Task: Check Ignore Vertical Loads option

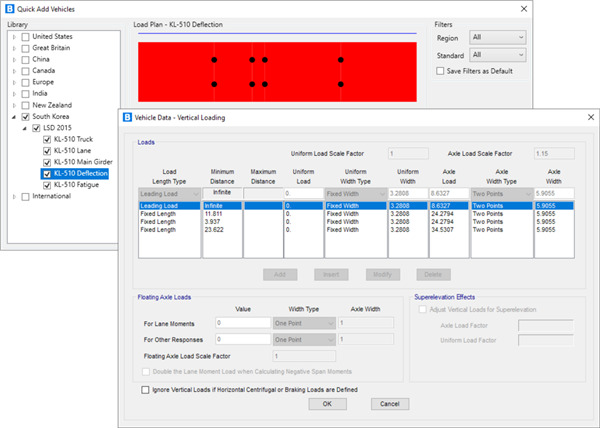Action: pyautogui.click(x=148, y=389)
